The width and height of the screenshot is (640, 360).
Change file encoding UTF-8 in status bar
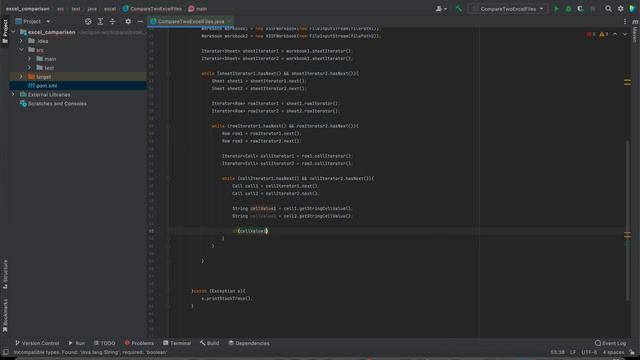589,352
